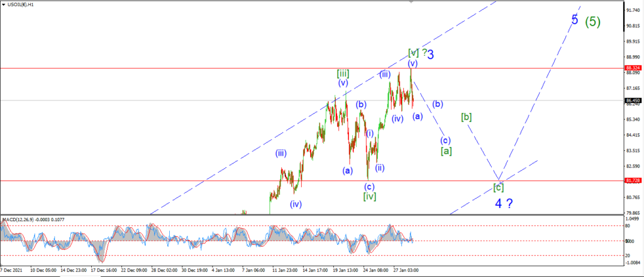The image size is (644, 277).
Task: Select the blue '(c)' label below wave (b)
Action: (x=445, y=139)
